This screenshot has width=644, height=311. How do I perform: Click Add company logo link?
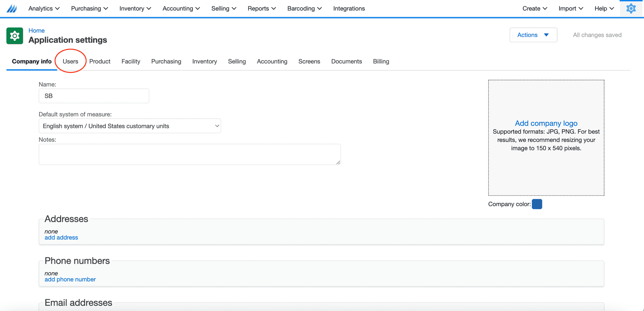[x=546, y=123]
